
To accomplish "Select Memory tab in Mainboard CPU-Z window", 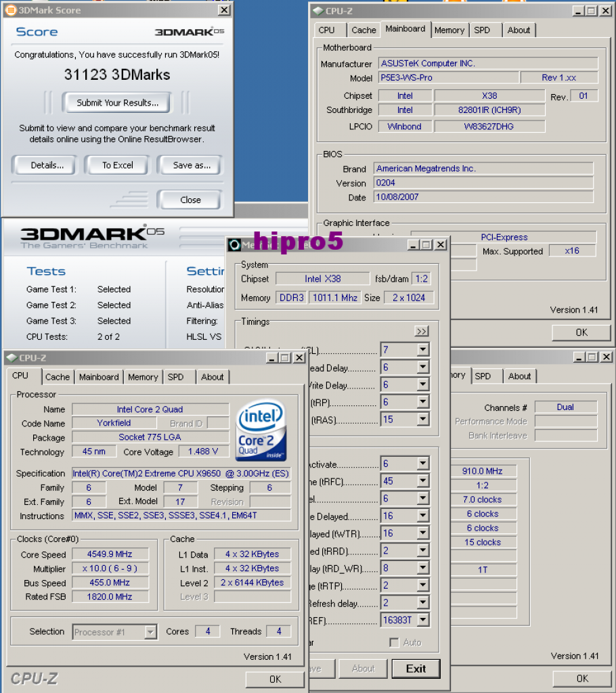I will point(449,30).
